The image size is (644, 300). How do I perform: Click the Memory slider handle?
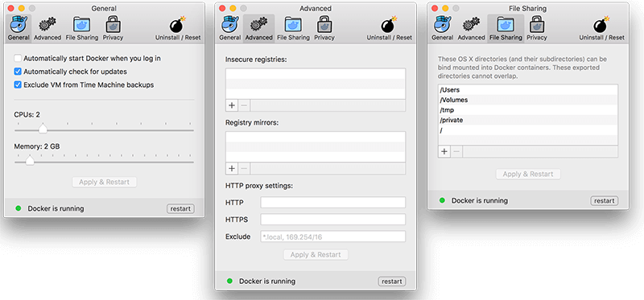[30, 161]
